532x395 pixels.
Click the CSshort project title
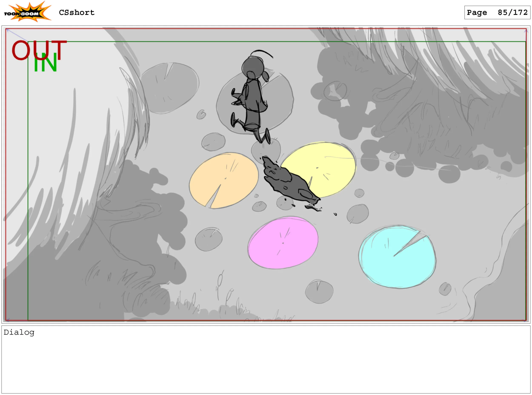tap(77, 12)
